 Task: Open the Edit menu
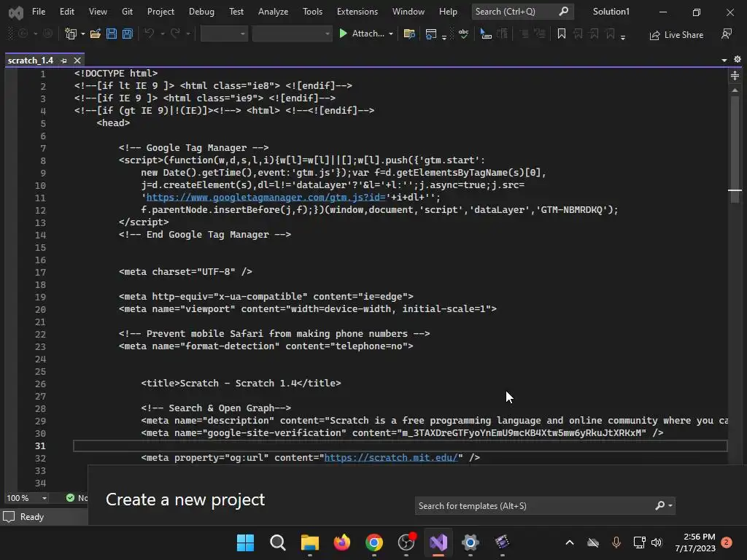tap(66, 12)
